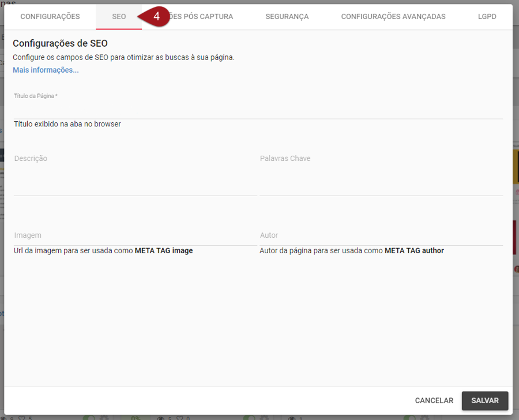Click the red number 4 marker badge
519x420 pixels.
point(156,17)
